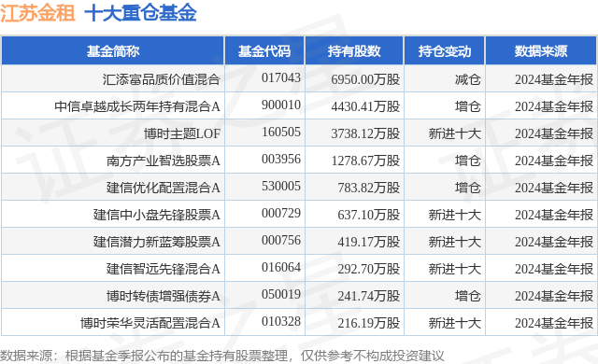Click the 江苏金租 title text

37,12
